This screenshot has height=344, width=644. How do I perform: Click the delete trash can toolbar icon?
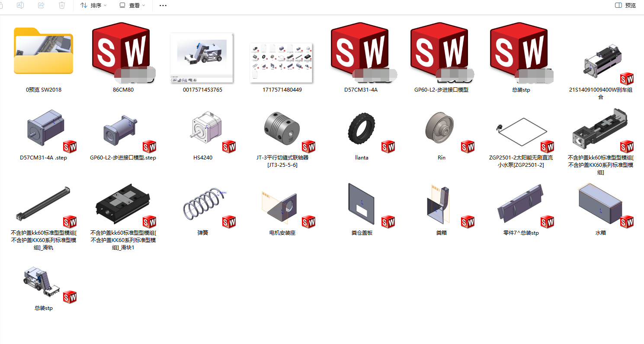[62, 5]
